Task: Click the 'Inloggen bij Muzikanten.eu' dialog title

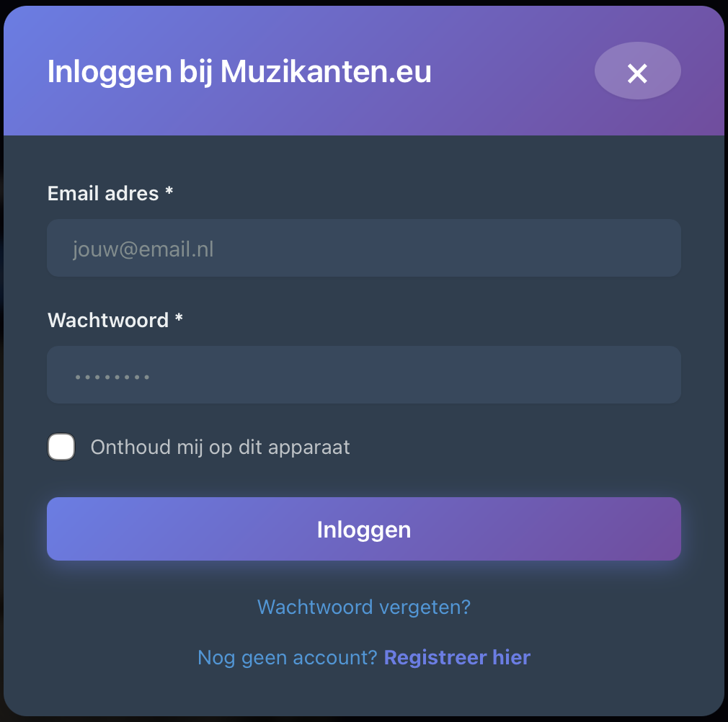Action: coord(239,72)
